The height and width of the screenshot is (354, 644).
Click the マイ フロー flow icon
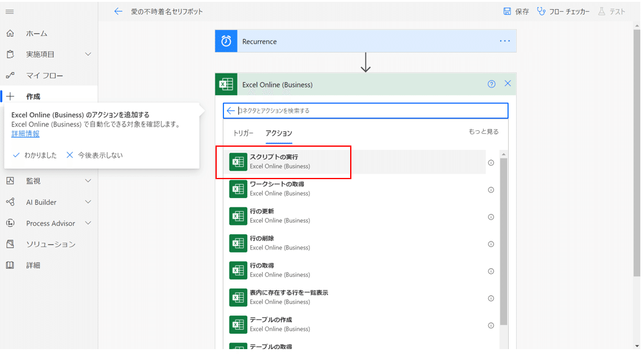click(10, 75)
